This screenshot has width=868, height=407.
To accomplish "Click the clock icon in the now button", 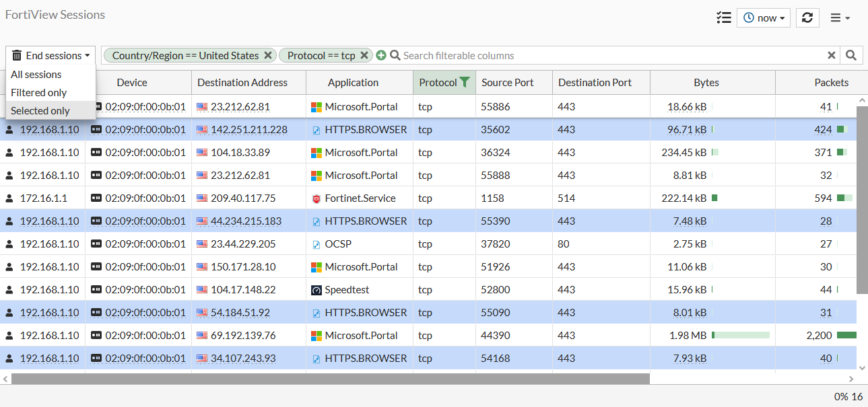I will coord(749,17).
